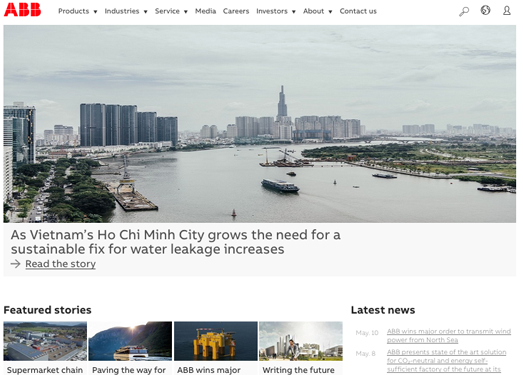Expand the Service dropdown menu
The width and height of the screenshot is (523, 375).
[x=171, y=11]
